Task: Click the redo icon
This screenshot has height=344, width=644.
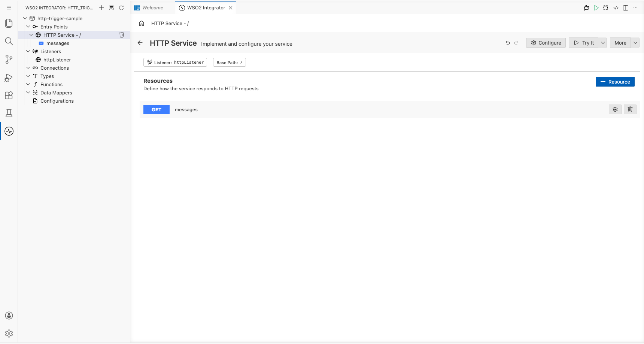Action: tap(516, 43)
